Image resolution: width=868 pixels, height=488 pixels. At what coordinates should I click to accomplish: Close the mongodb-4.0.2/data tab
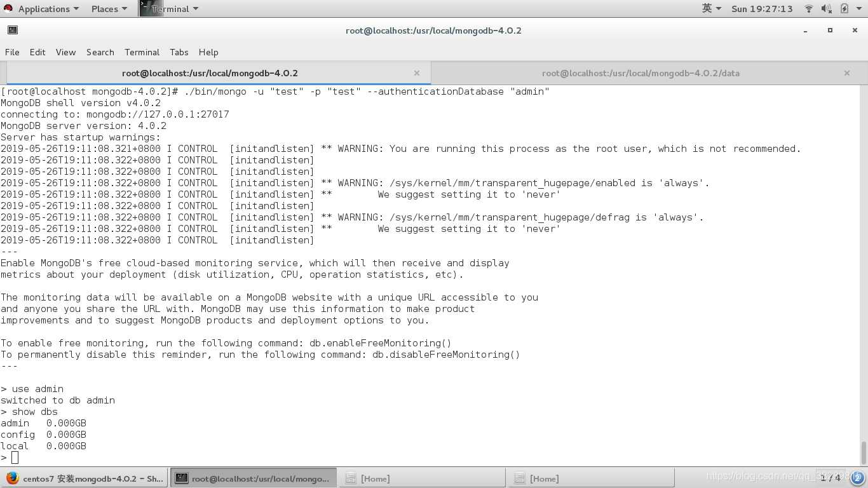(847, 73)
